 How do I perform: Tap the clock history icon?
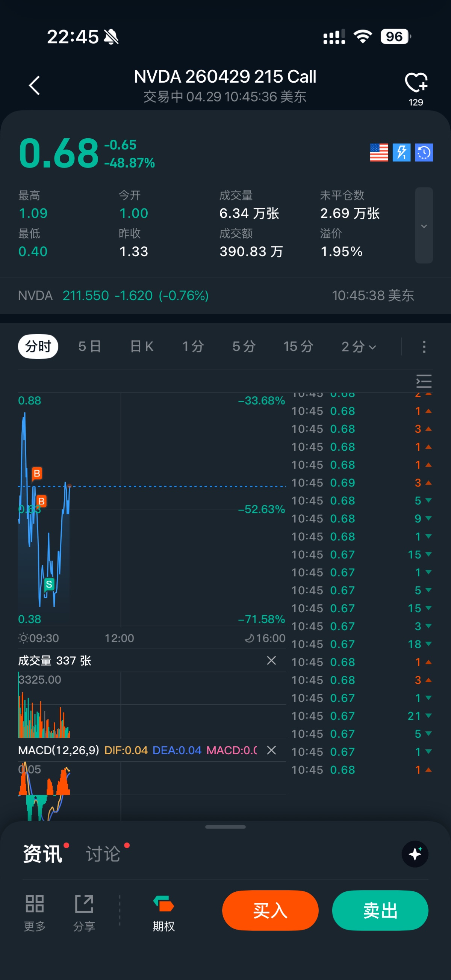424,153
